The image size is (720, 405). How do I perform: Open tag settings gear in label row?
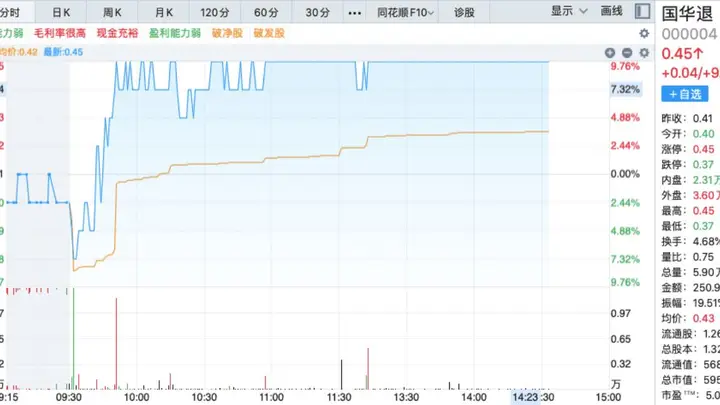point(644,34)
